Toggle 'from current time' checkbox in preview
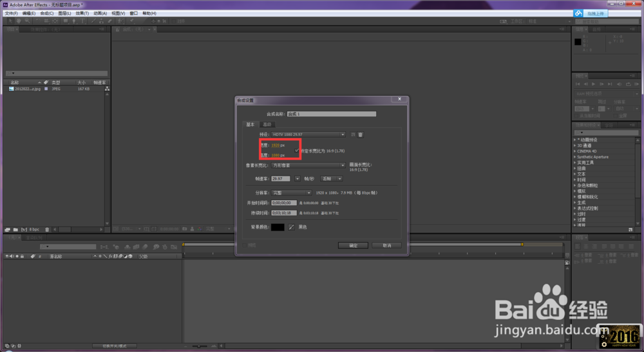This screenshot has height=352, width=644. [x=577, y=116]
